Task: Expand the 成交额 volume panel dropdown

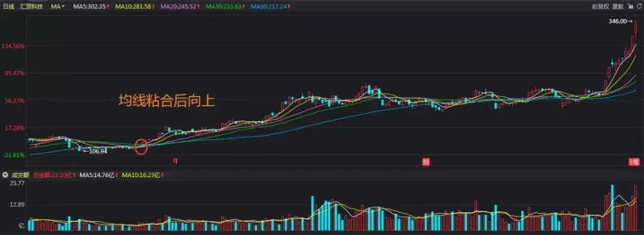Action: click(5, 175)
